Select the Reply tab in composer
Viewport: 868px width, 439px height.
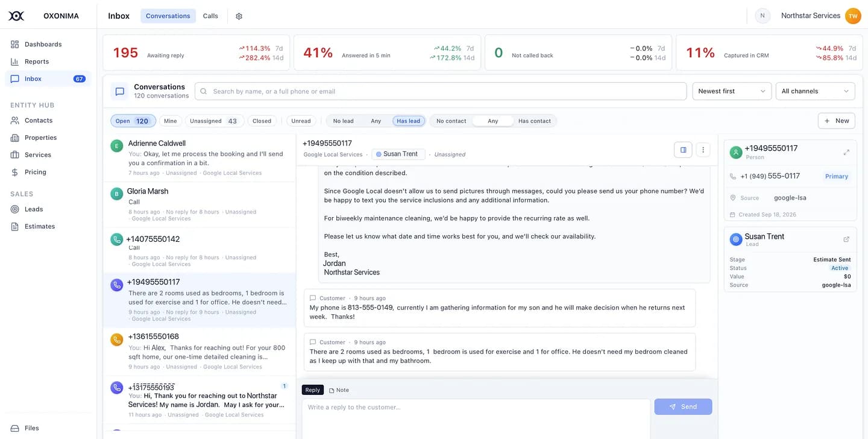313,390
